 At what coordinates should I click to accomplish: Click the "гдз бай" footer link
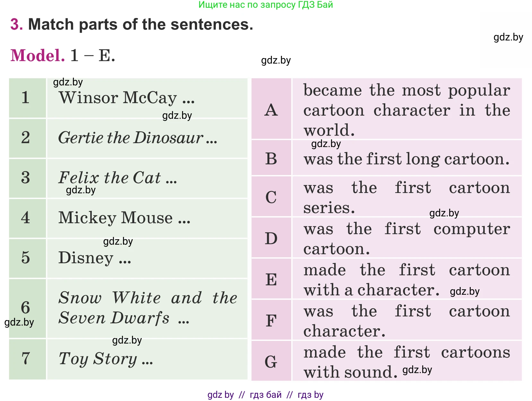coord(266,395)
